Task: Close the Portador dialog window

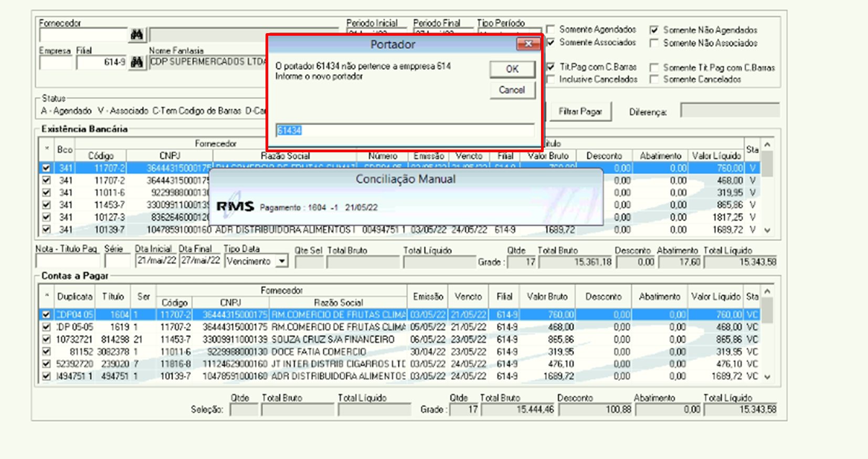Action: (528, 44)
